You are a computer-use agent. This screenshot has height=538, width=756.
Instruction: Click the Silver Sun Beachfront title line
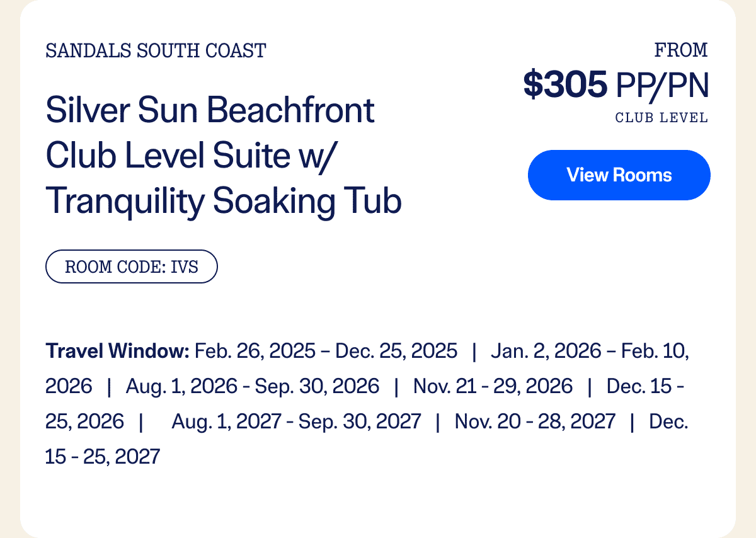pos(210,111)
